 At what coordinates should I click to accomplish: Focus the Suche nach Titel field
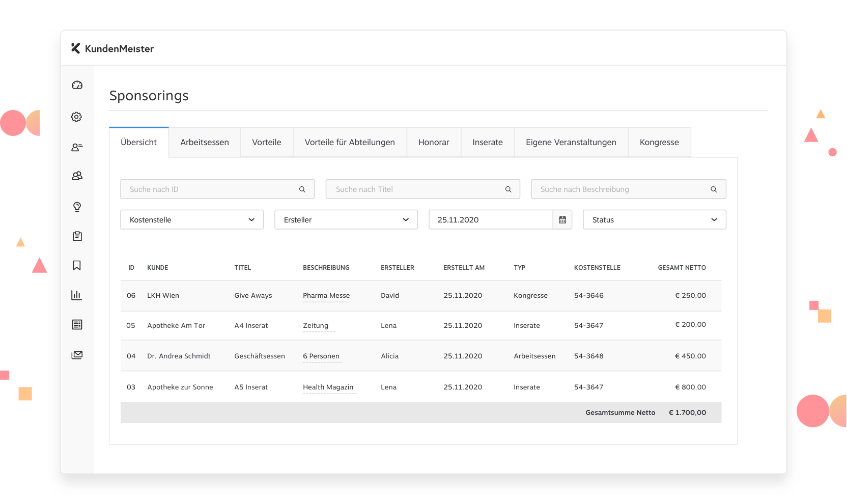coord(423,189)
